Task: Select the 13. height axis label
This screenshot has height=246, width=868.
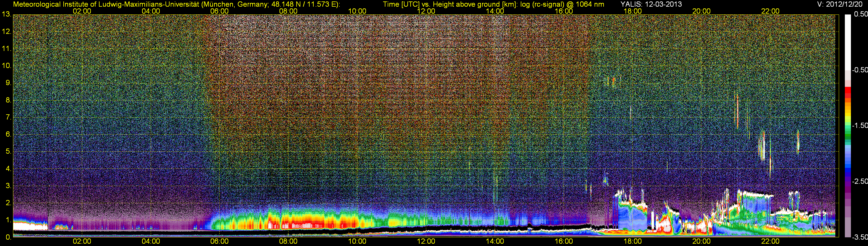Action: [7, 14]
